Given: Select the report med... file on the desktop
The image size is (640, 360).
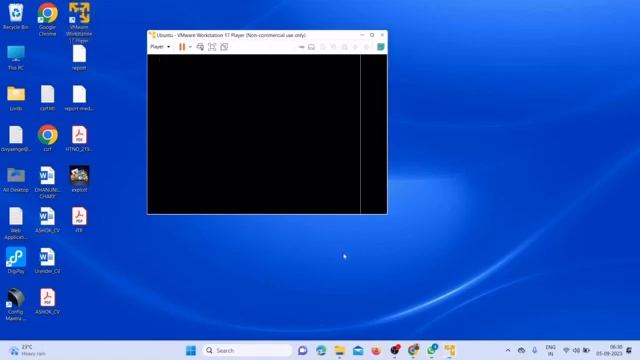Looking at the screenshot, I should click(x=79, y=98).
